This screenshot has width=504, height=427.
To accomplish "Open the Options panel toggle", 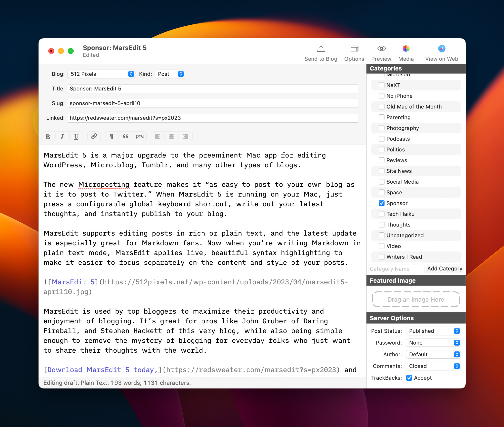I will (354, 49).
